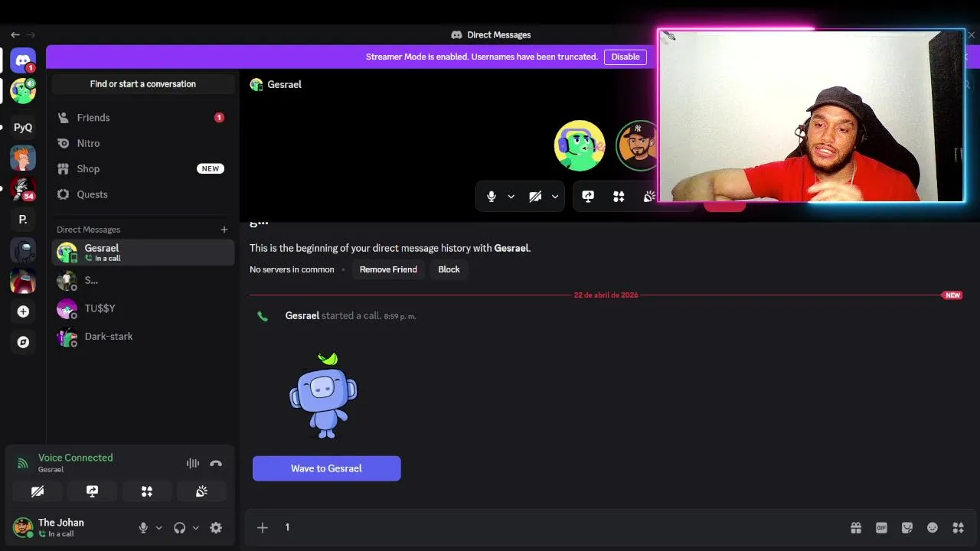980x551 pixels.
Task: Launch activities from the call controls
Action: pyautogui.click(x=619, y=197)
